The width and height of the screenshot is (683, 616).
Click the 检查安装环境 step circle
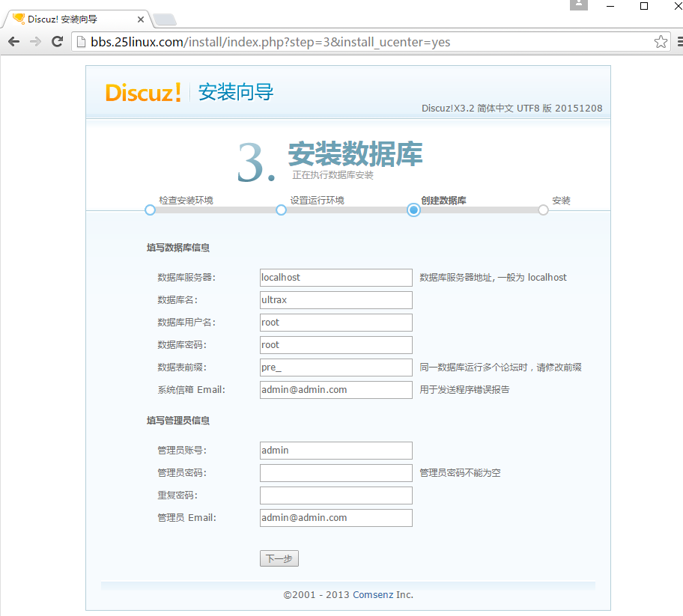coord(150,210)
